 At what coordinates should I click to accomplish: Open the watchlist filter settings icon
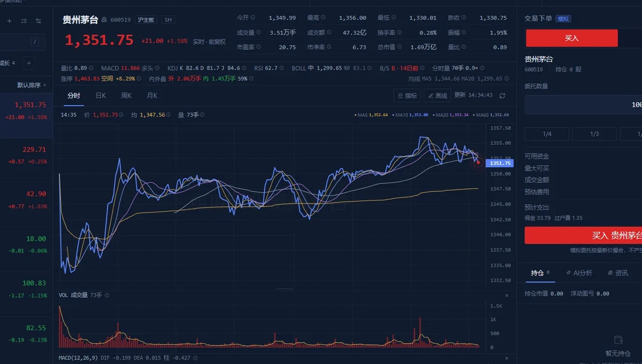pos(38,21)
